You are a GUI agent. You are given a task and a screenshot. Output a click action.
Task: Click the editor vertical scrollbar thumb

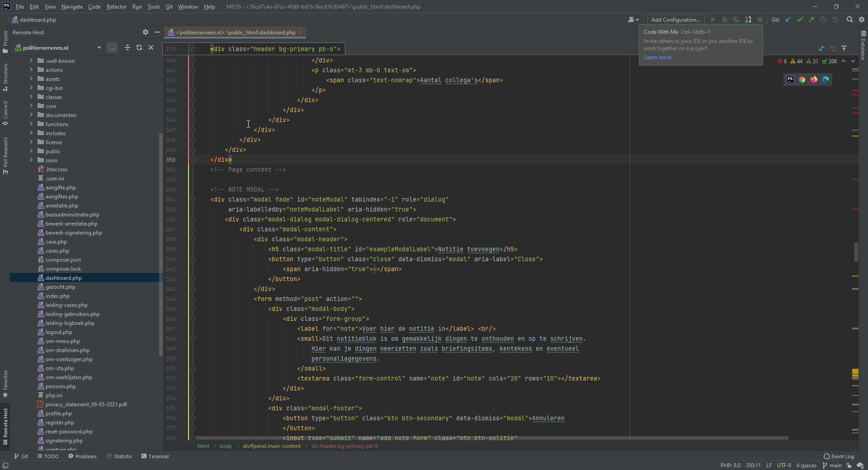pyautogui.click(x=856, y=252)
